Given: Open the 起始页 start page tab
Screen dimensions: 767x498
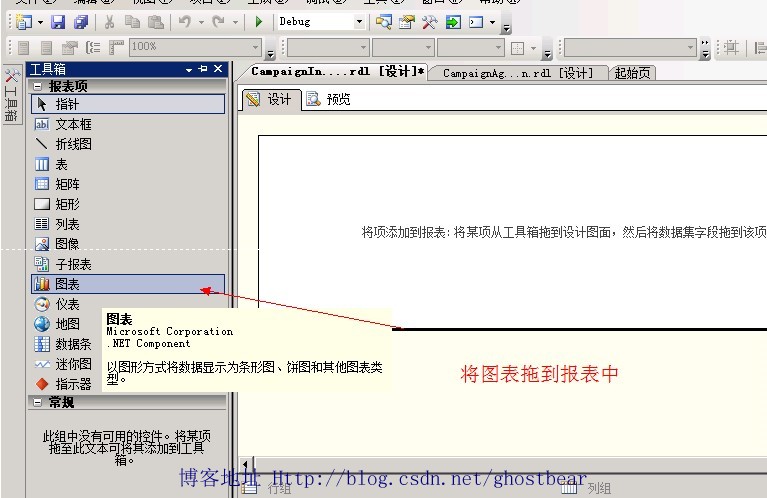Looking at the screenshot, I should point(632,73).
